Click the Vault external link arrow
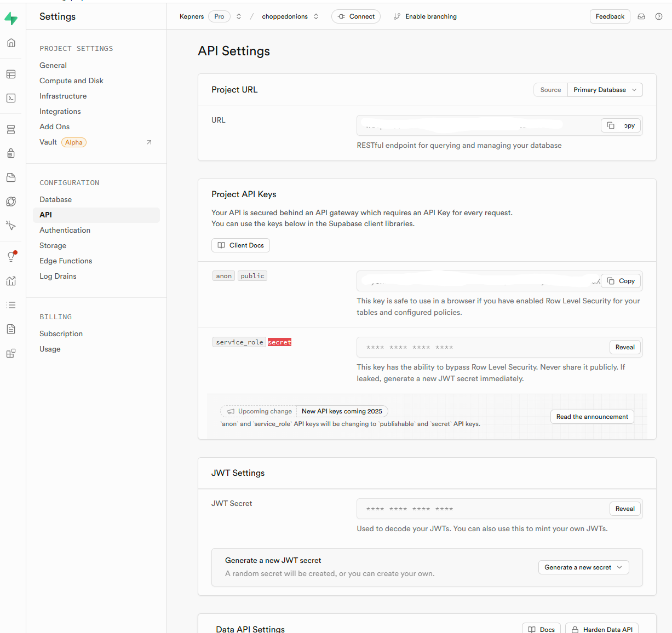 (x=149, y=142)
